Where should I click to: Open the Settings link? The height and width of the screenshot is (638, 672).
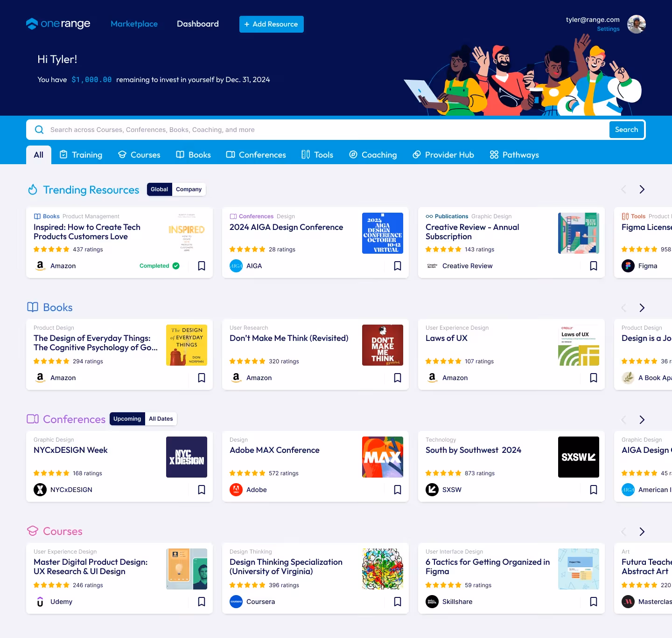pos(608,29)
